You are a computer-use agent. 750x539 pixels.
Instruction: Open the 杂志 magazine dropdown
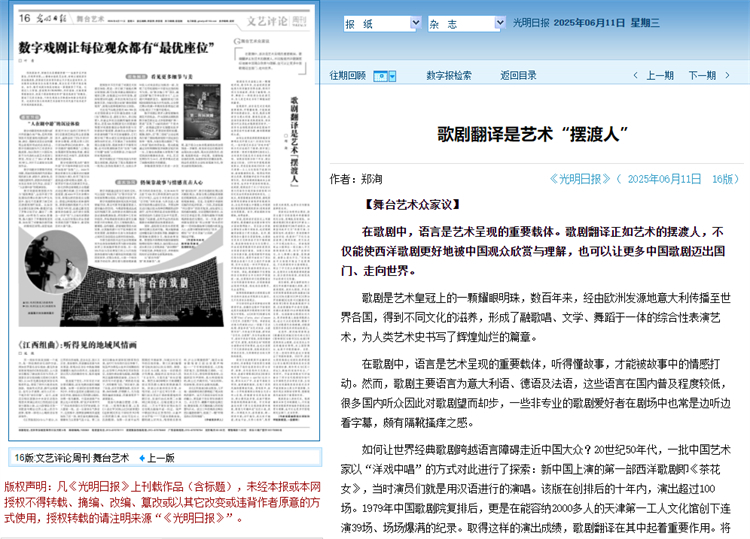[466, 23]
